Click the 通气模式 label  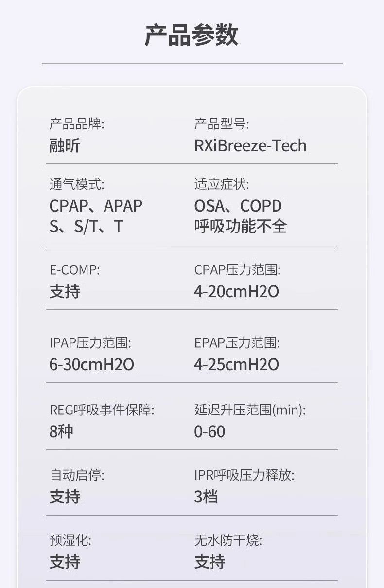[77, 184]
